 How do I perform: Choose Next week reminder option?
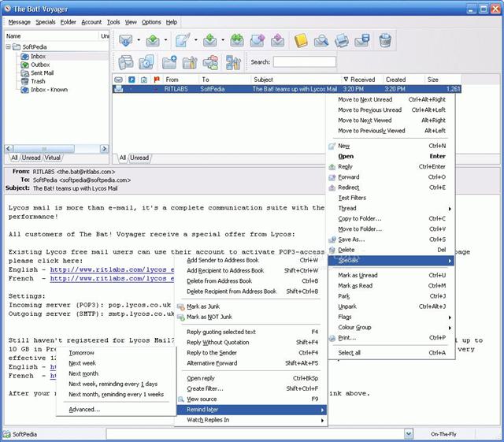(x=82, y=363)
